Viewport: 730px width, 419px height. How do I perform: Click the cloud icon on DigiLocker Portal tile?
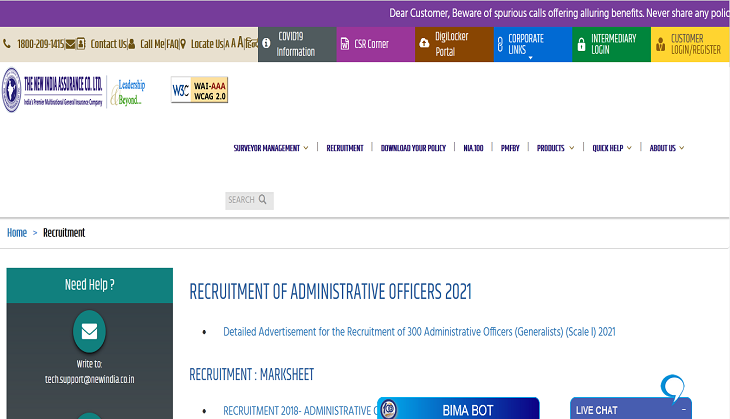coord(424,43)
